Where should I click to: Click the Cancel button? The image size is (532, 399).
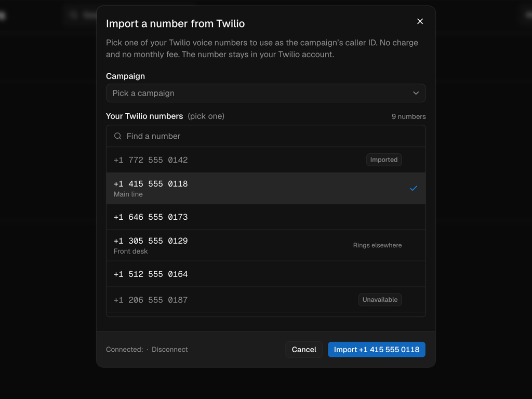click(304, 350)
